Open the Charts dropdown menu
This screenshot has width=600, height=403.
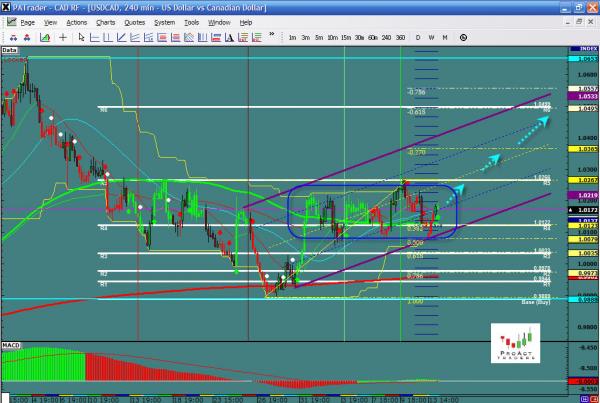coord(106,21)
